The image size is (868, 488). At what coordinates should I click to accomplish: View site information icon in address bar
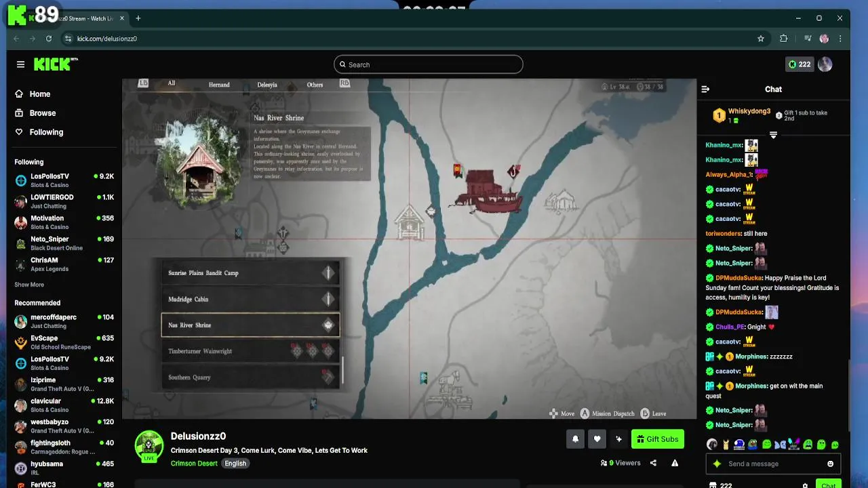[x=68, y=39]
